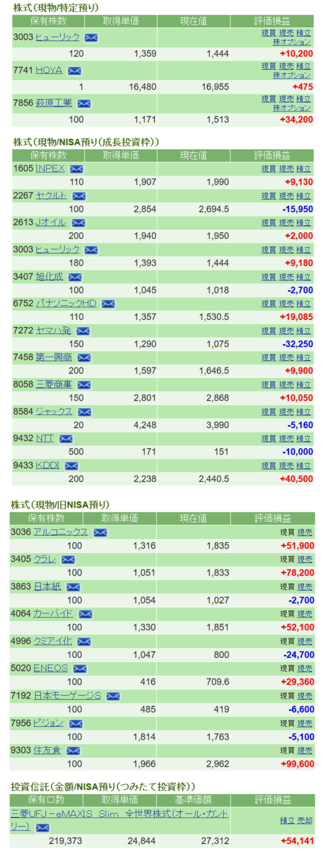Click the mail icon next to HOYA

coord(74,71)
